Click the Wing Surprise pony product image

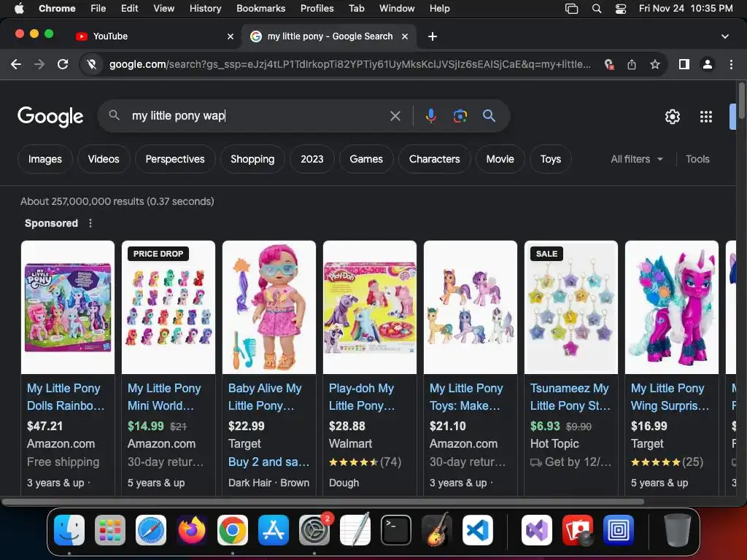tap(672, 307)
